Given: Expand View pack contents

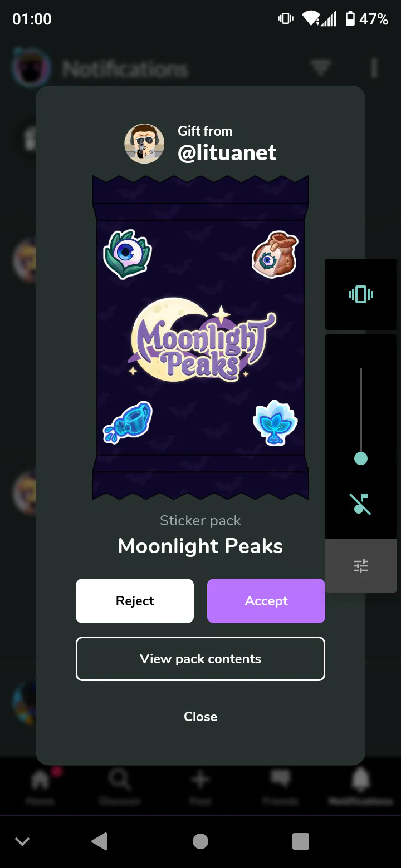Looking at the screenshot, I should pyautogui.click(x=200, y=659).
